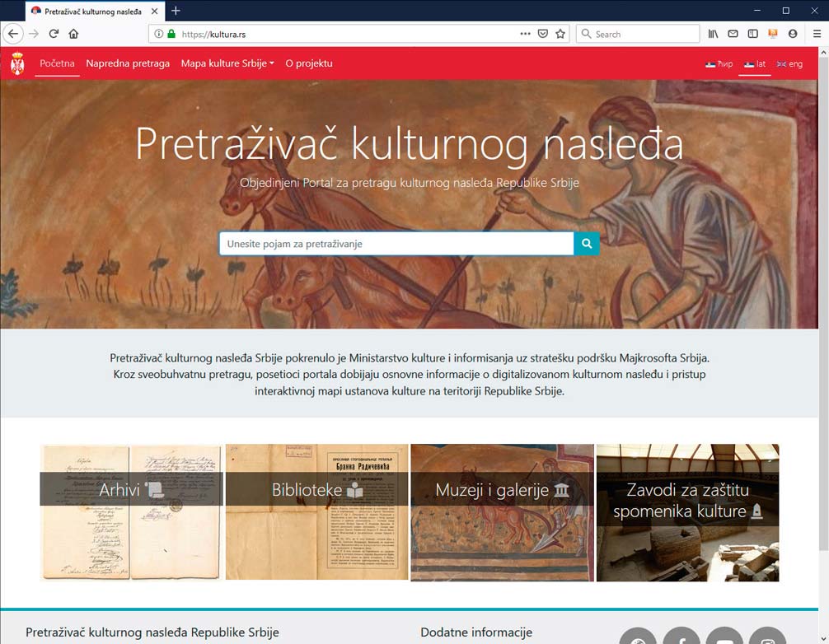The image size is (829, 644).
Task: Click the browser Search box
Action: pos(638,34)
